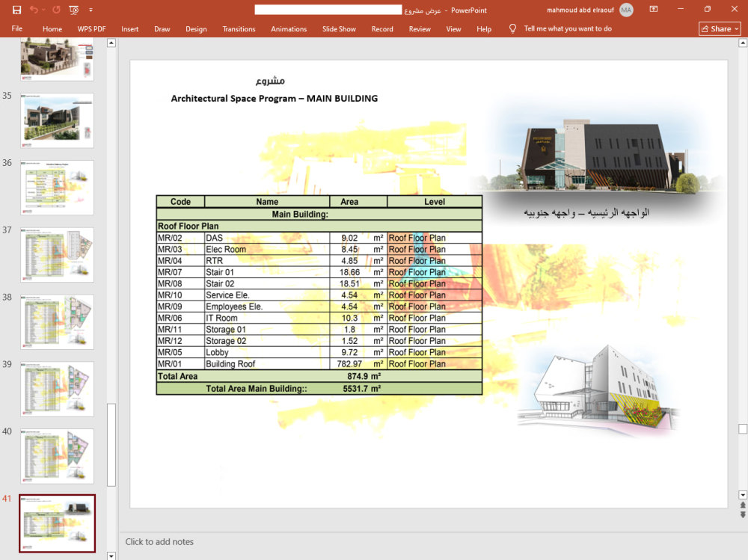Click the Employees Ele. name cell
The width and height of the screenshot is (748, 560).
(x=267, y=307)
